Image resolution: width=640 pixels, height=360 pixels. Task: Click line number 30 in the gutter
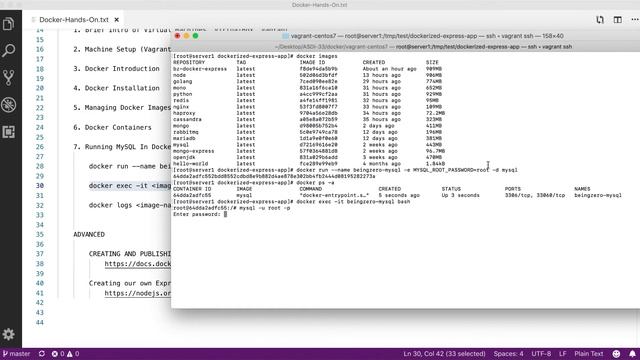pyautogui.click(x=40, y=186)
